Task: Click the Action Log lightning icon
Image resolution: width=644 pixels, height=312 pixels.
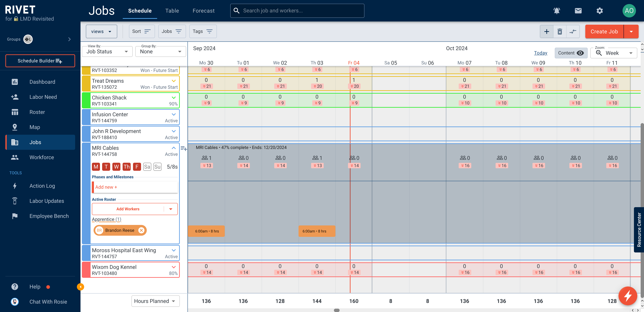Action: pyautogui.click(x=15, y=186)
